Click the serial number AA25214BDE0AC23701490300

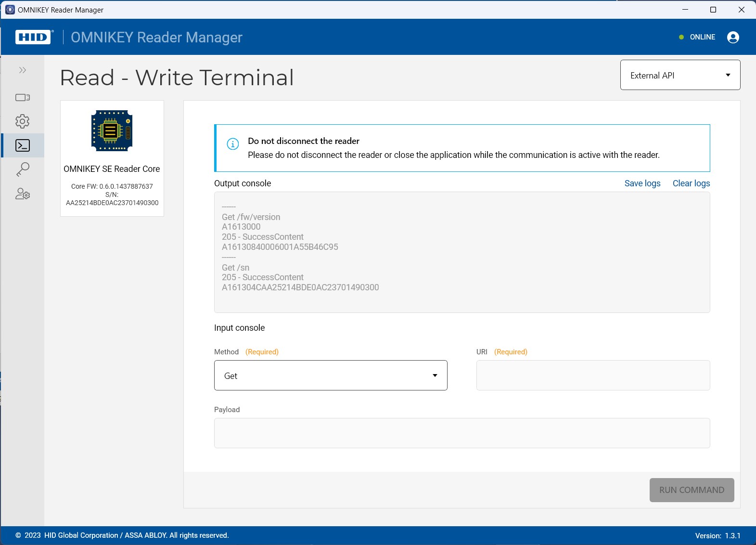tap(112, 203)
